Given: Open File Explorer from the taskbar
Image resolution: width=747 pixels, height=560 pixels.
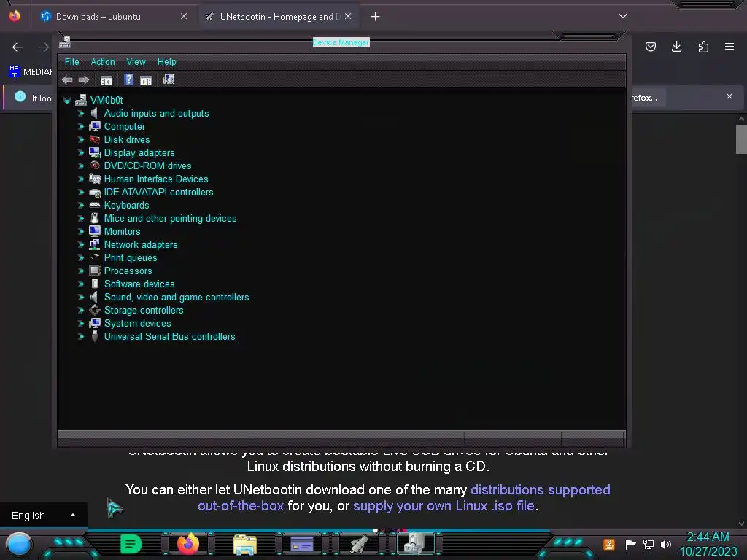Looking at the screenshot, I should click(x=245, y=544).
